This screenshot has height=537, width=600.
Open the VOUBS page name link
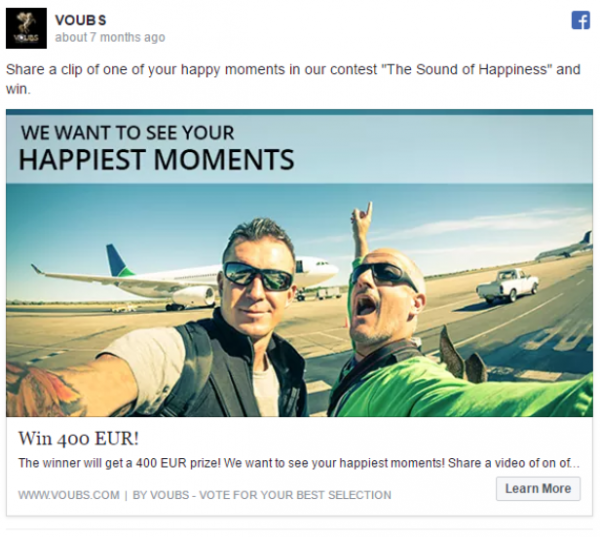point(80,20)
